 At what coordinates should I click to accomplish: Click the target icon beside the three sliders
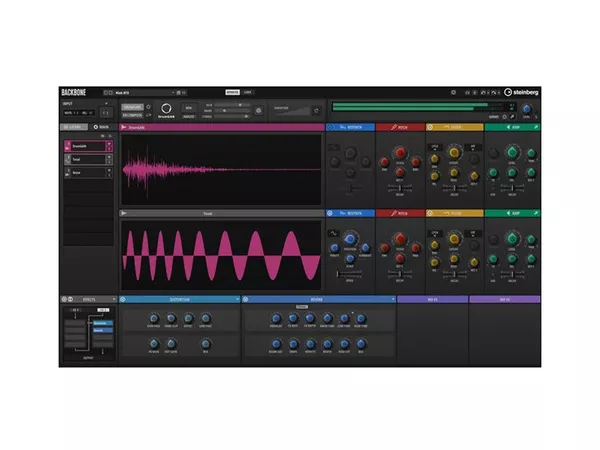[x=259, y=111]
